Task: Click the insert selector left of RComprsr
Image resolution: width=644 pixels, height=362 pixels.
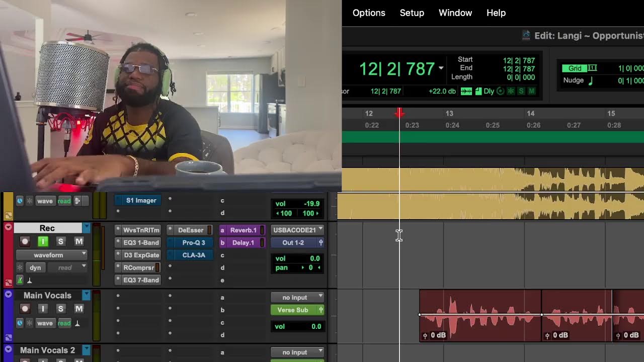Action: 118,267
